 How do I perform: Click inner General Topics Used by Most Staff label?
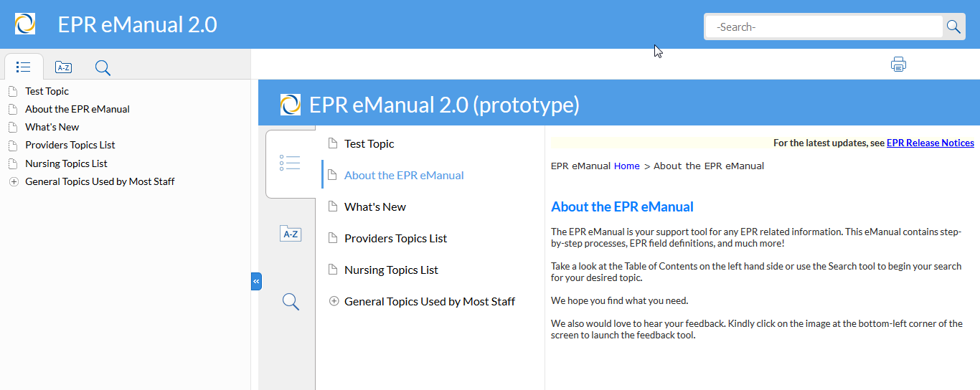tap(430, 301)
